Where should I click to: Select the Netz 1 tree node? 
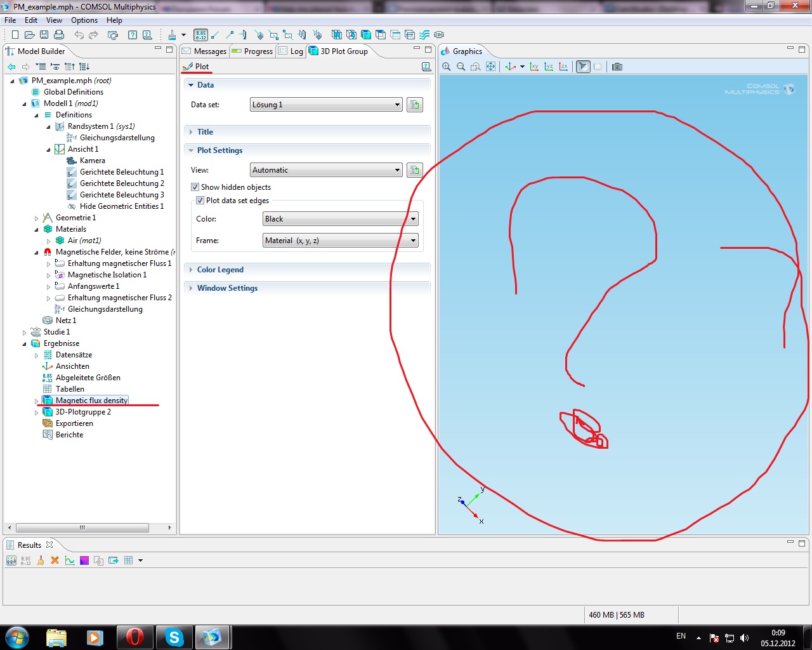pyautogui.click(x=65, y=321)
